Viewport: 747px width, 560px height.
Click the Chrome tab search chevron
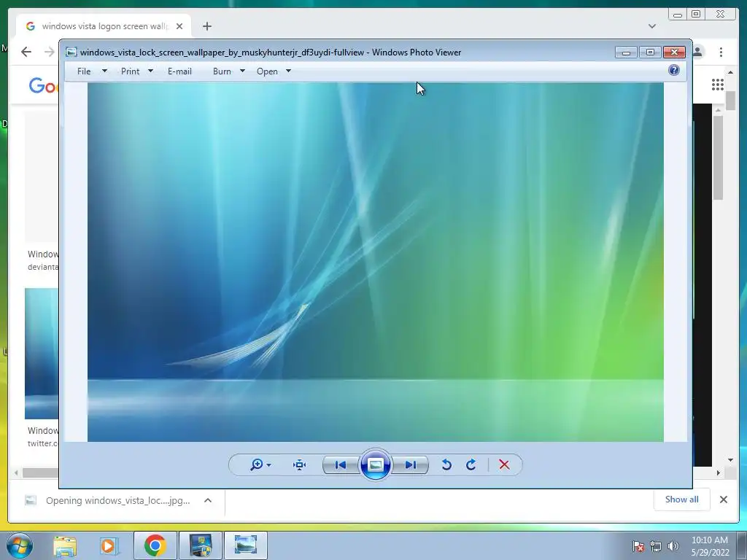pyautogui.click(x=652, y=26)
